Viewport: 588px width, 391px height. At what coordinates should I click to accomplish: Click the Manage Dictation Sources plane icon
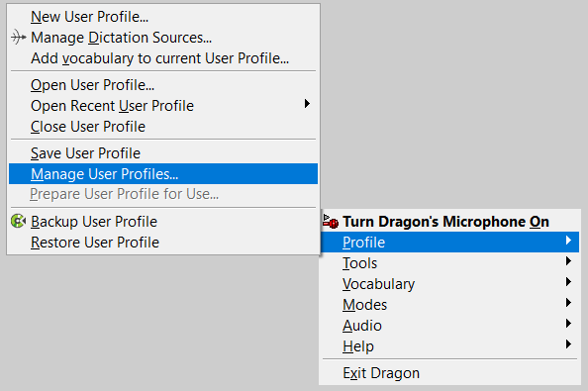point(18,37)
